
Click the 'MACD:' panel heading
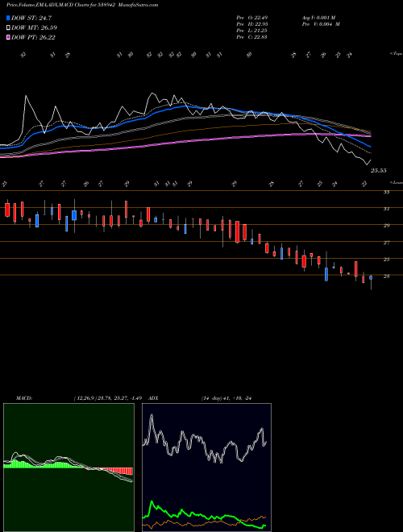(23, 398)
